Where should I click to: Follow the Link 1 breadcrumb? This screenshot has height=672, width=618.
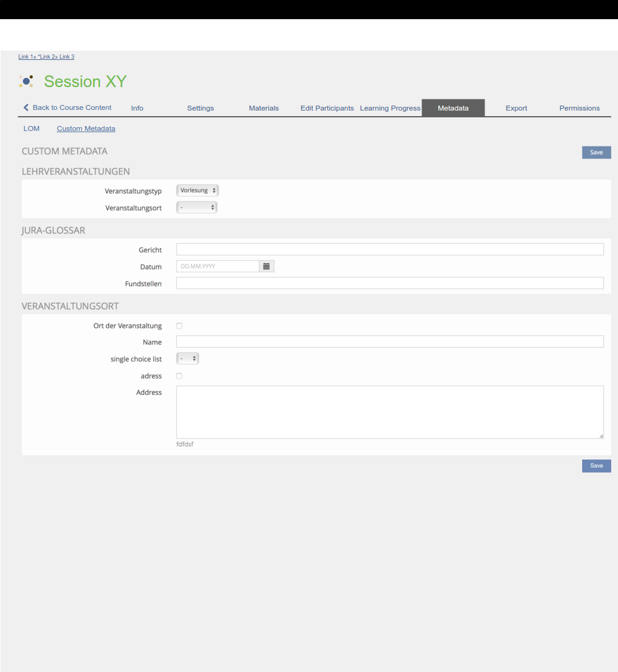(25, 57)
